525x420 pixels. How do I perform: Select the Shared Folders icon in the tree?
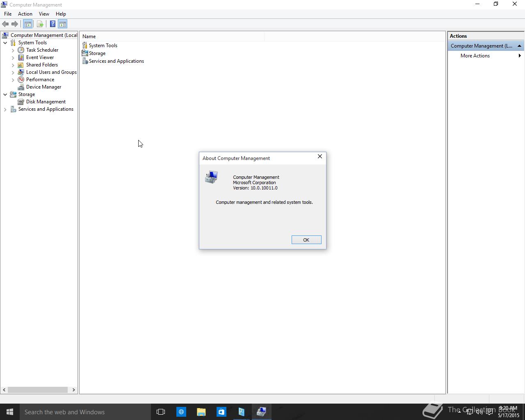tap(21, 65)
